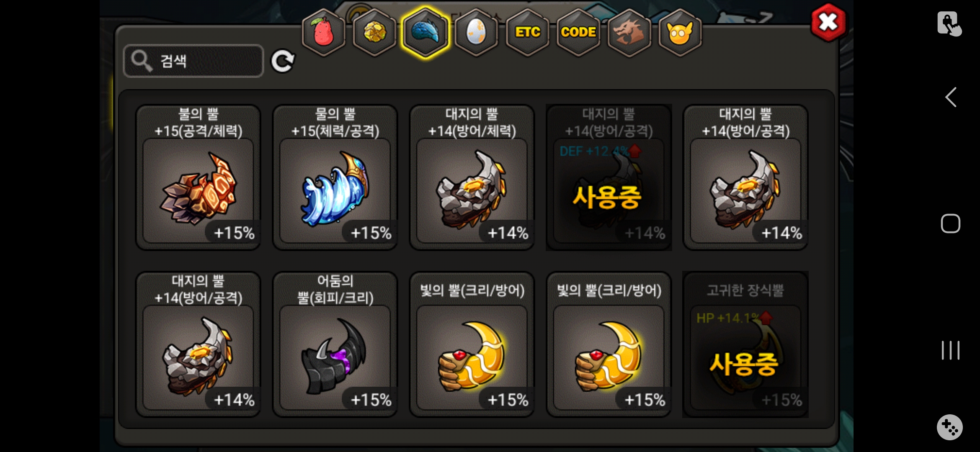Switch to the gold nugget category tab

pos(374,33)
